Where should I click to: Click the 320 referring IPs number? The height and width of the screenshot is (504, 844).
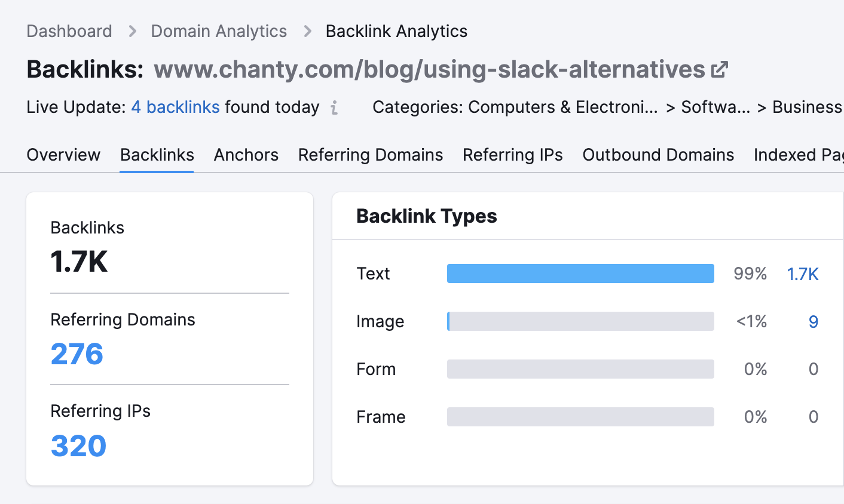[x=79, y=446]
